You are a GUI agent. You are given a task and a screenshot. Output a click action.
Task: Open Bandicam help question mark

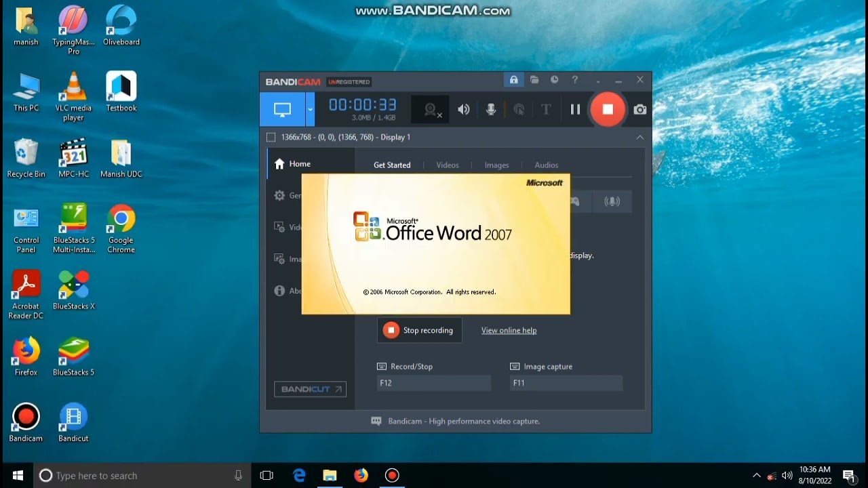click(x=575, y=80)
